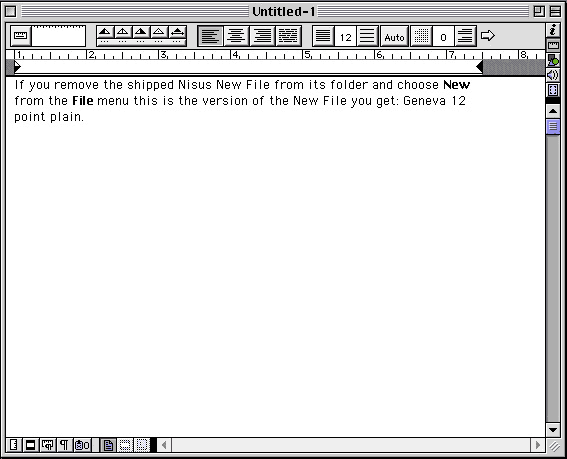The image size is (567, 459).
Task: Select the last tab stop icon in the tab row
Action: point(177,33)
